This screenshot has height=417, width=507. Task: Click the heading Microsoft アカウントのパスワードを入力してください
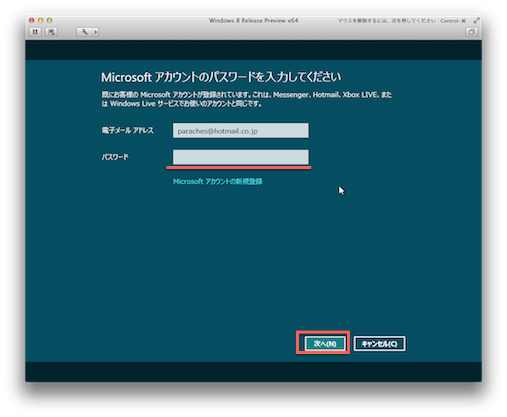pos(221,77)
